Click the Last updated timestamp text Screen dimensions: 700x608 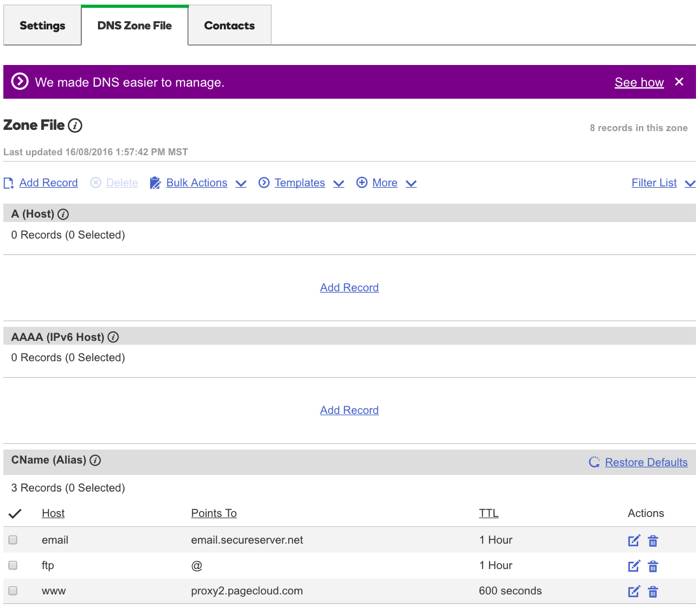point(96,152)
